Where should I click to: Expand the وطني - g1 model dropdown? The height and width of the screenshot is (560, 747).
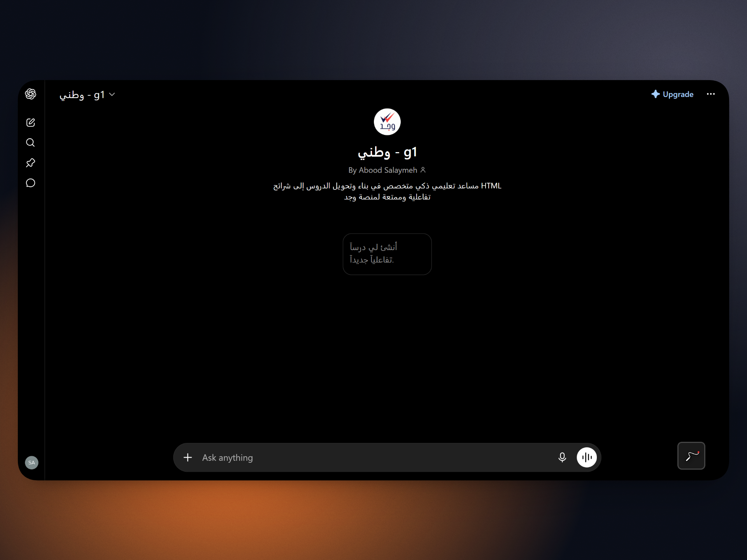click(x=87, y=95)
